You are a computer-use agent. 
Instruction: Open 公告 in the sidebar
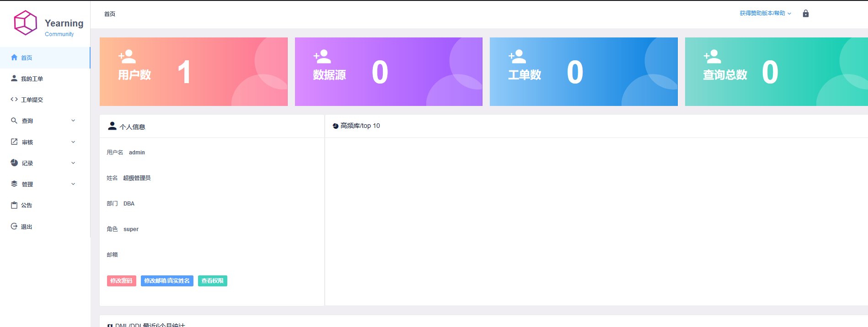(45, 205)
